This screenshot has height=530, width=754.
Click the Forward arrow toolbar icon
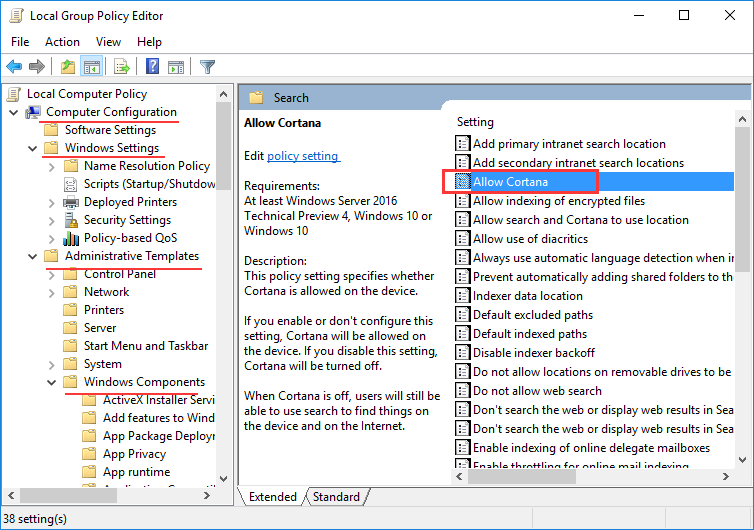tap(37, 66)
